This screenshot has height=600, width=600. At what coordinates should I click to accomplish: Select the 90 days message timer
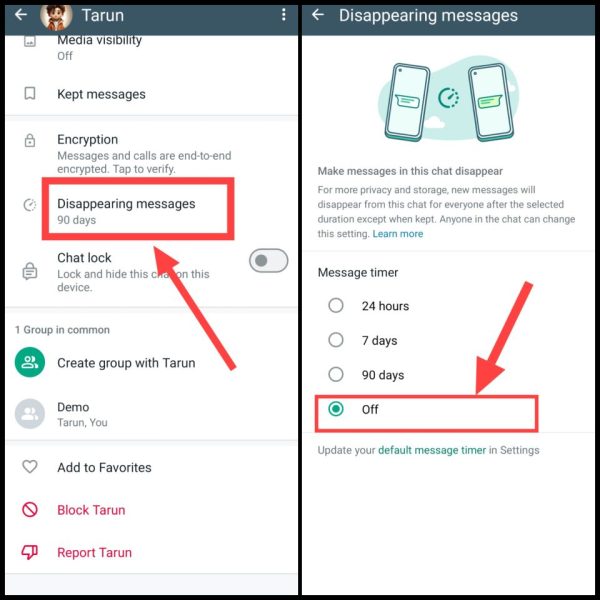[336, 374]
